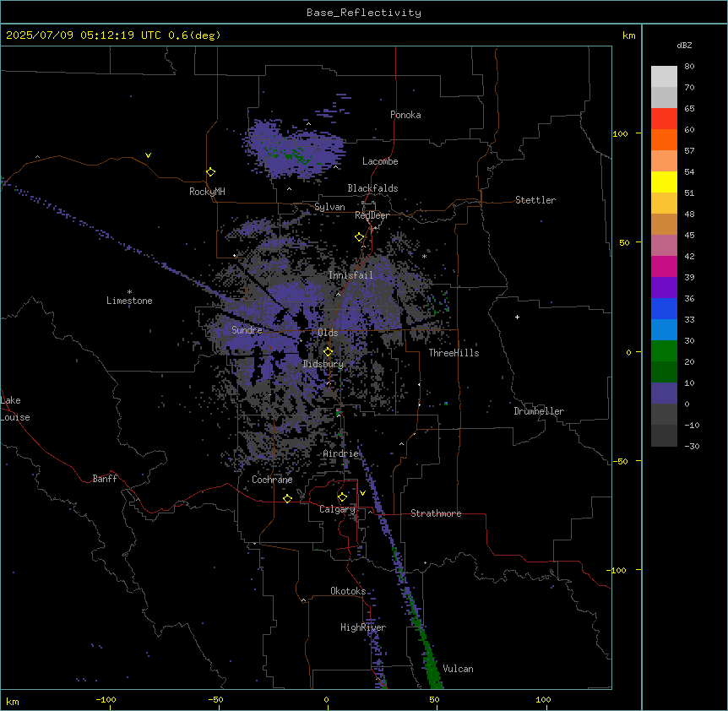Click the Base_Reflectivity title
Image resolution: width=728 pixels, height=711 pixels.
364,13
